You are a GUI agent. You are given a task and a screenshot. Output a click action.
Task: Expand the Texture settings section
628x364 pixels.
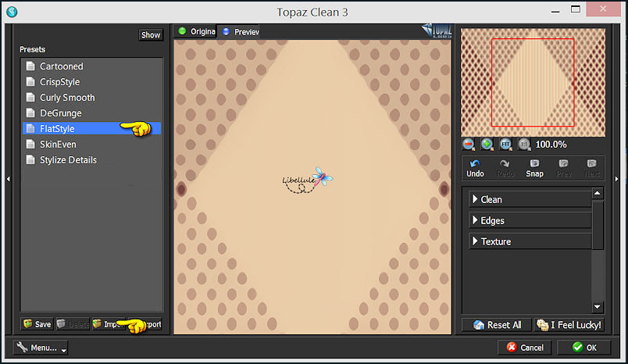point(530,241)
